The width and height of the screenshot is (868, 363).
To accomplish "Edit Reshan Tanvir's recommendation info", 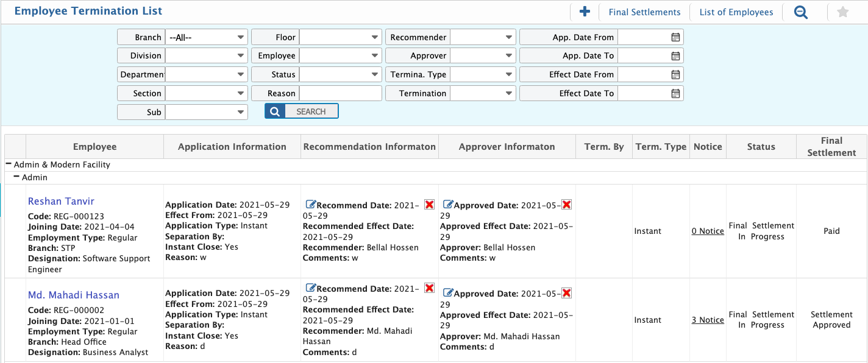I will [310, 204].
